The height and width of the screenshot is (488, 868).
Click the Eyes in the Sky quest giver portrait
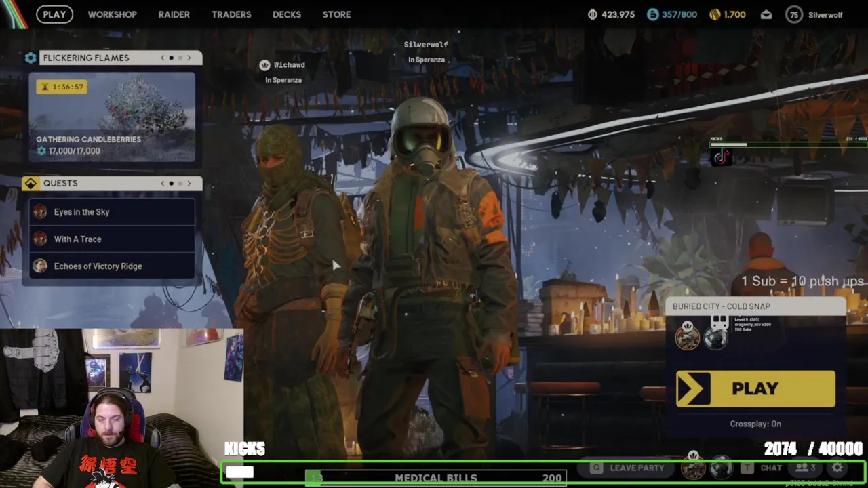pyautogui.click(x=40, y=212)
